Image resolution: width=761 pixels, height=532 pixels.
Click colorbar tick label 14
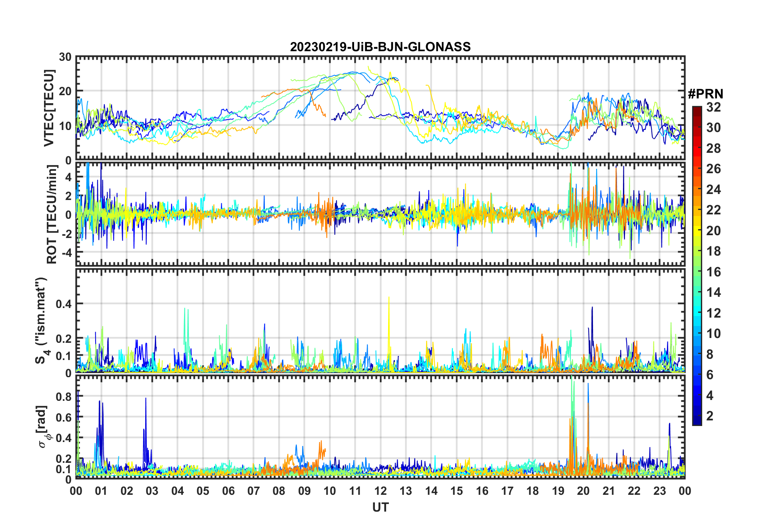(713, 292)
